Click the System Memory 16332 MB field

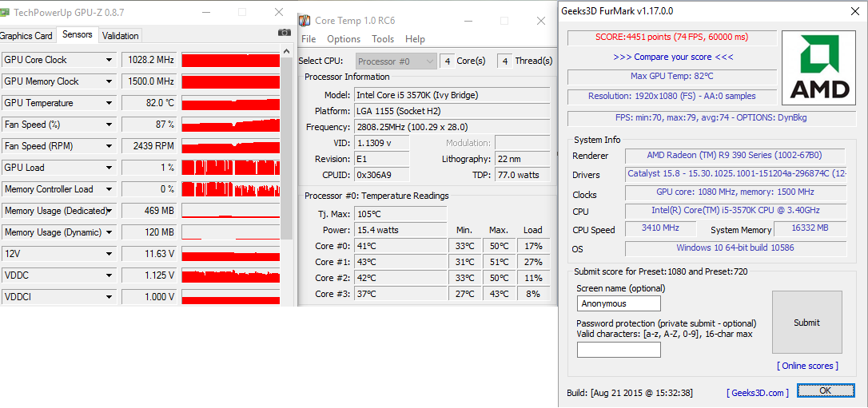click(810, 228)
